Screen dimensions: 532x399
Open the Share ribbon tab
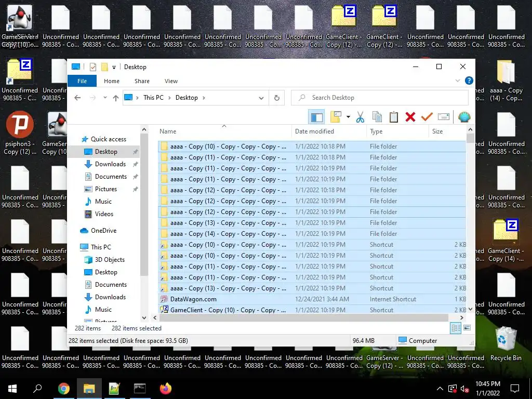click(x=142, y=81)
